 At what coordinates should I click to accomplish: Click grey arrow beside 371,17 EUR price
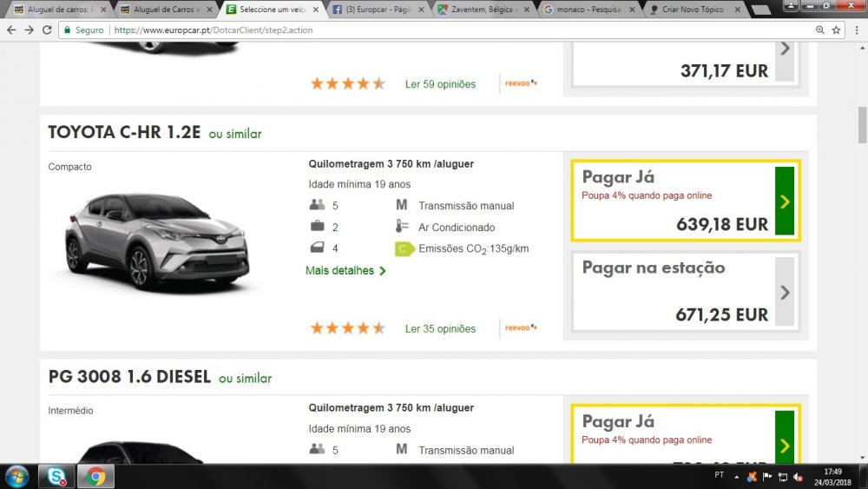(x=785, y=62)
